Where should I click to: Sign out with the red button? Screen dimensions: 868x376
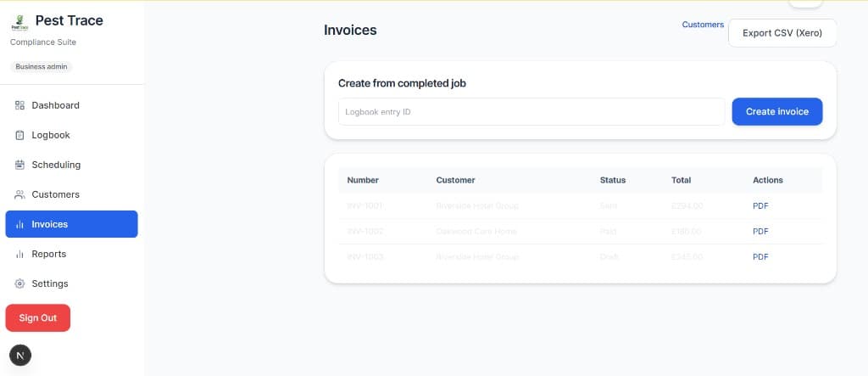(x=38, y=317)
